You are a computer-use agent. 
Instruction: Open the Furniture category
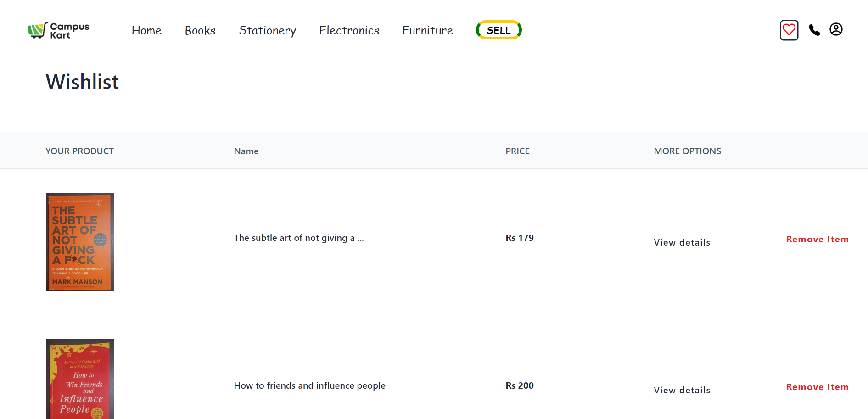pos(427,31)
